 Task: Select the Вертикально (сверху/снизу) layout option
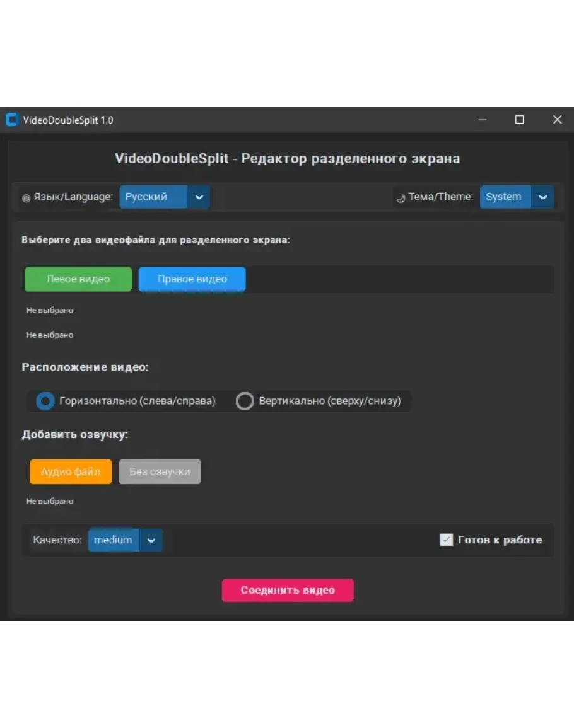tap(245, 401)
